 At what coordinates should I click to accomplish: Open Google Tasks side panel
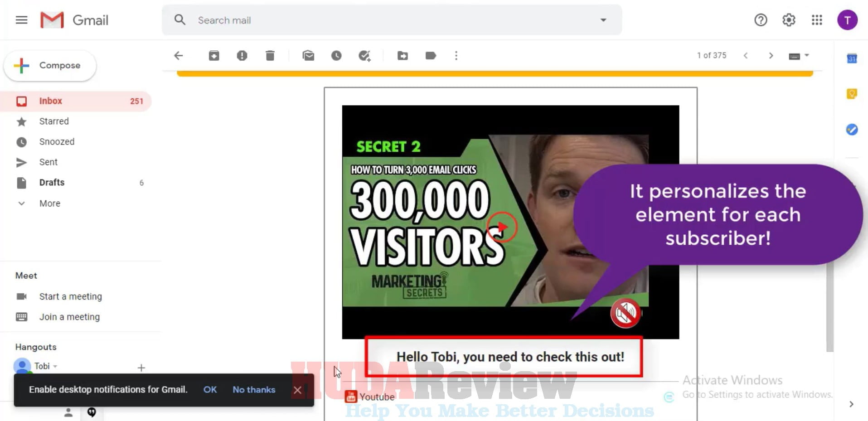(x=852, y=130)
